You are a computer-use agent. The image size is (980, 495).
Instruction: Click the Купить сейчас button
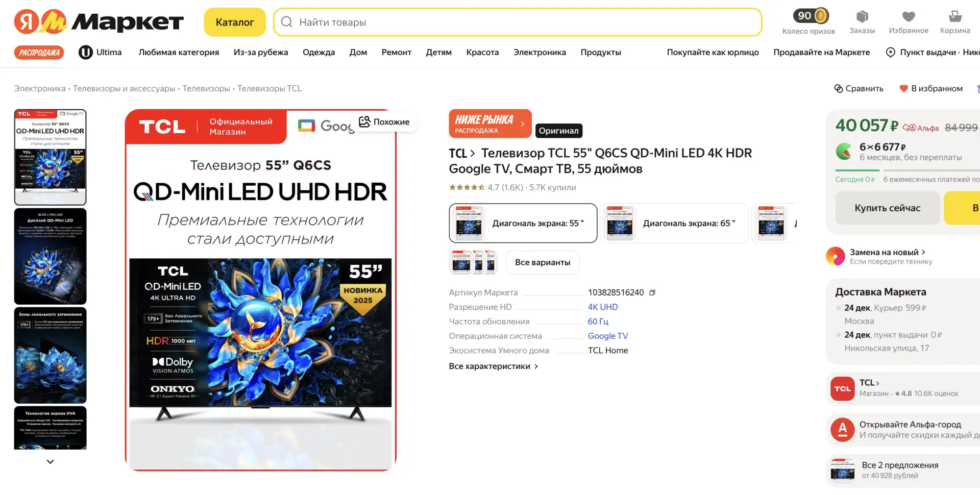coord(888,208)
